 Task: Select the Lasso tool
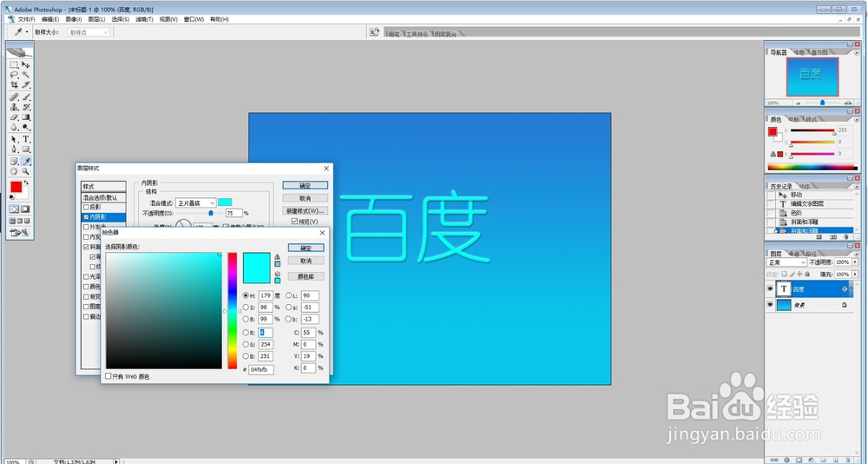click(x=15, y=75)
